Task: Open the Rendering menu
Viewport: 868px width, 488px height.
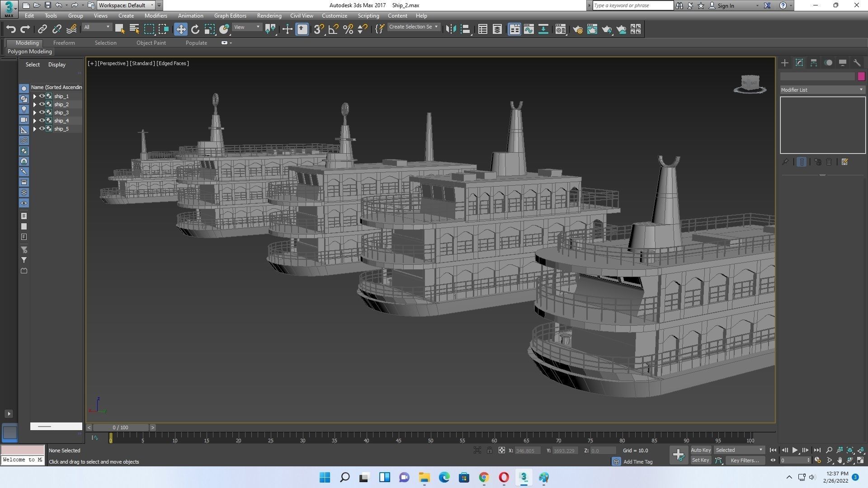Action: click(x=269, y=16)
